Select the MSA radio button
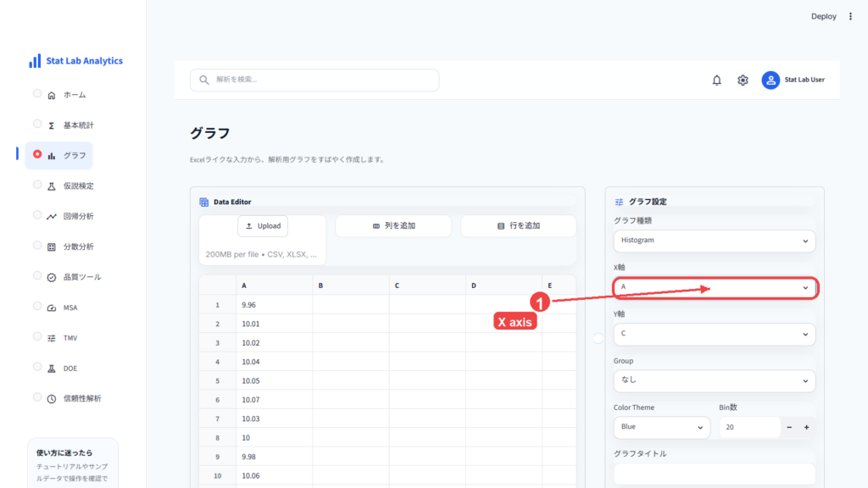This screenshot has height=488, width=868. click(37, 306)
